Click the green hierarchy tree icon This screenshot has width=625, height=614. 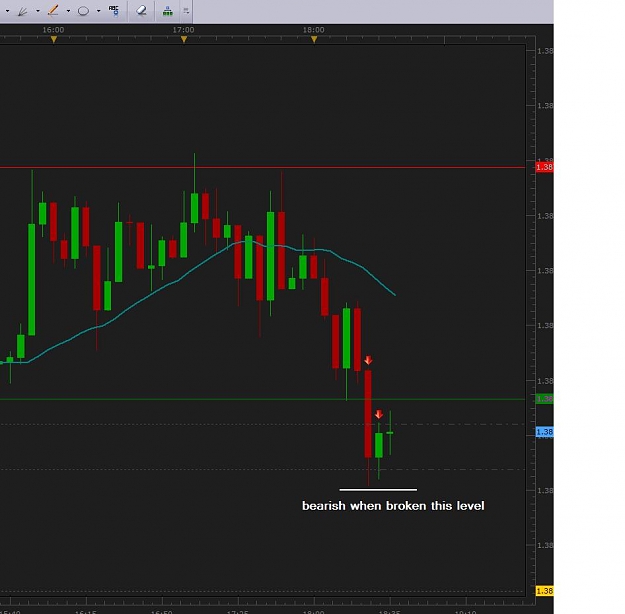(168, 11)
